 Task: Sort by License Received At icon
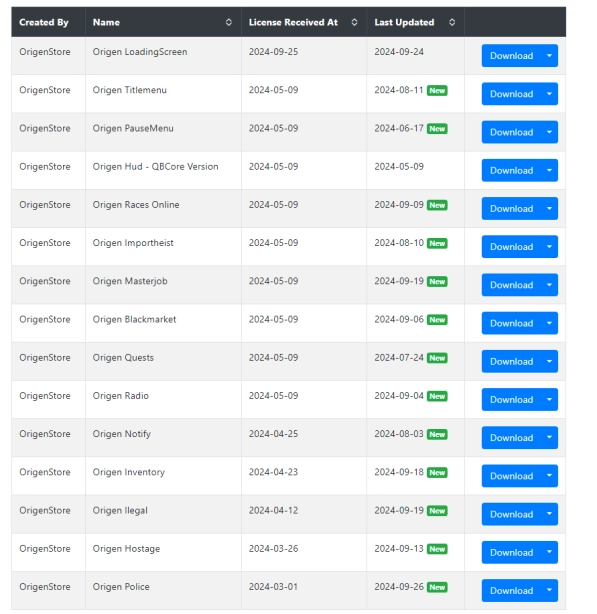click(354, 22)
